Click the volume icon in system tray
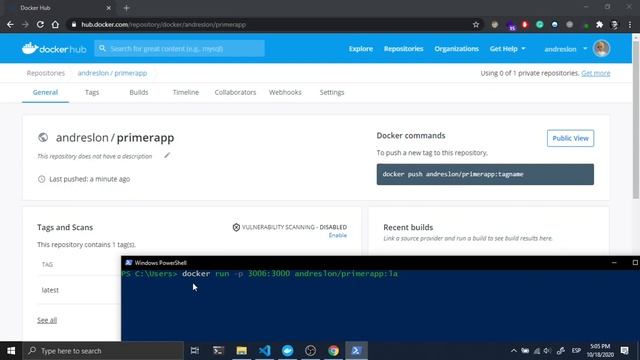 click(547, 351)
